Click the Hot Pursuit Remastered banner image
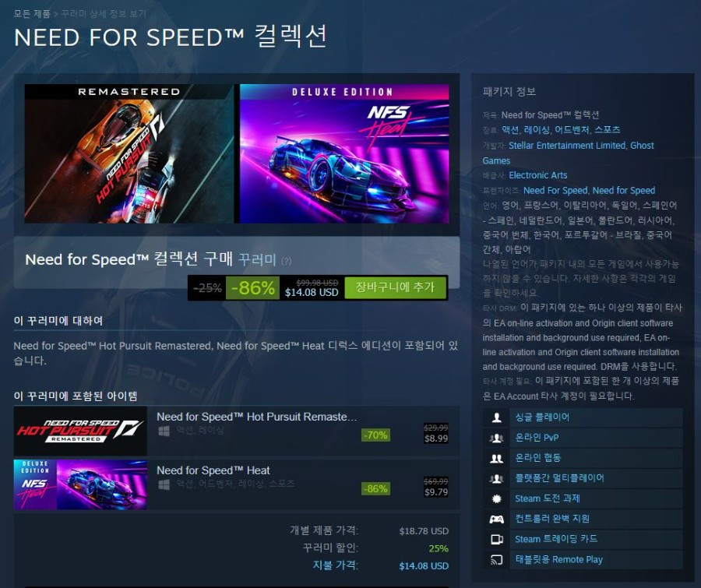 point(129,153)
